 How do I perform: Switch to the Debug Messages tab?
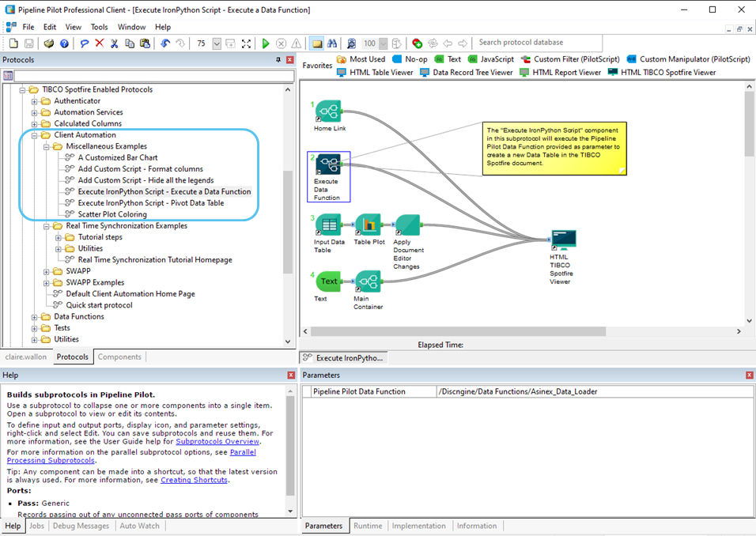[x=81, y=526]
